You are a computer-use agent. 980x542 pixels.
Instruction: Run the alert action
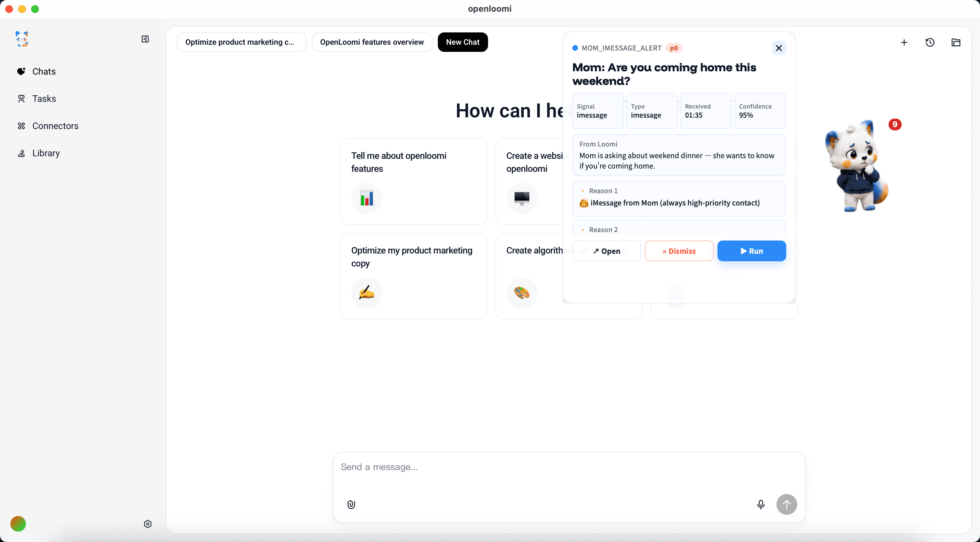(x=751, y=251)
